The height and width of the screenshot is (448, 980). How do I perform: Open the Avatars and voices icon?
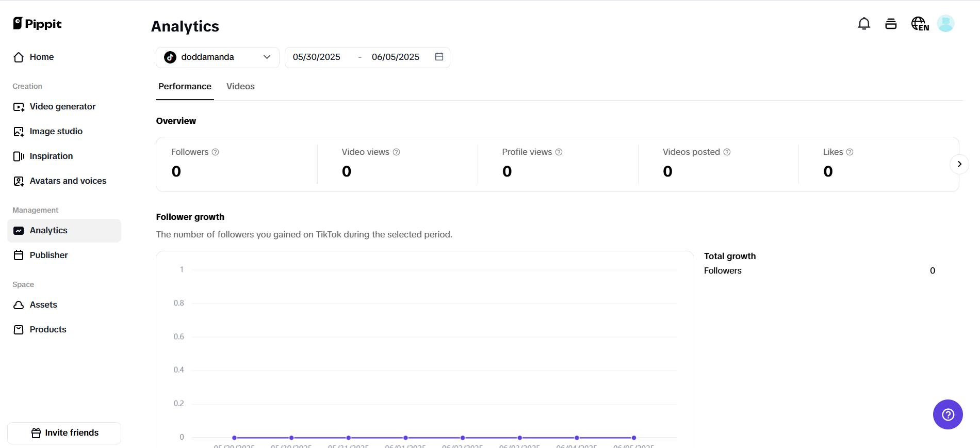(x=19, y=181)
